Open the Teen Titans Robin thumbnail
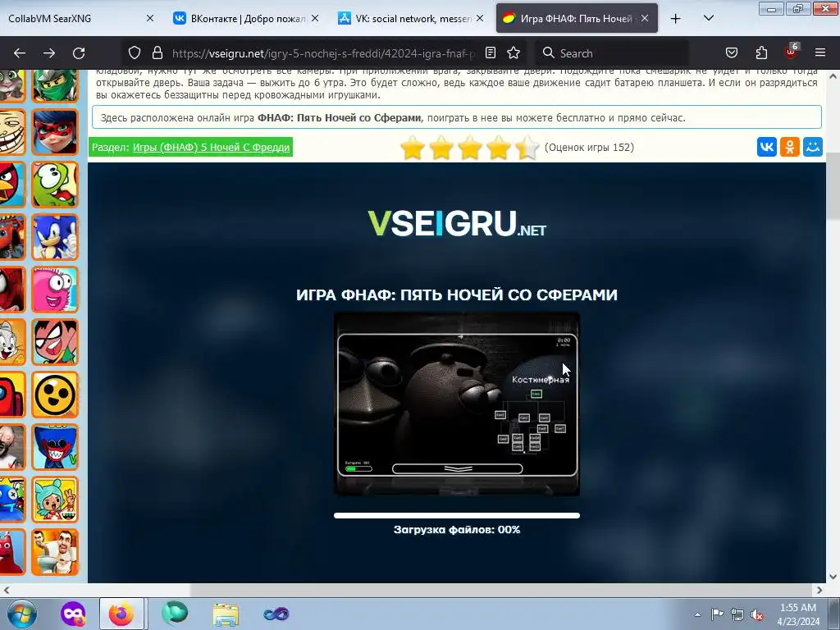 55,342
